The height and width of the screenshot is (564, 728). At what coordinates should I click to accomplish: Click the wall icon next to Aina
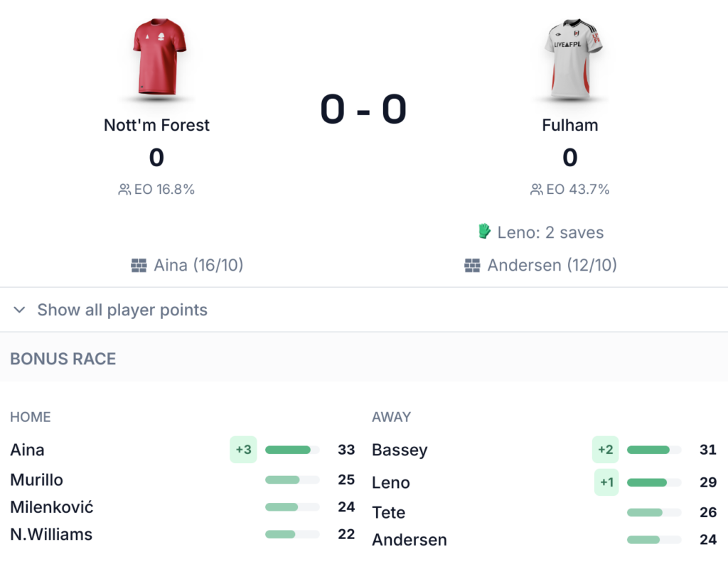(139, 266)
